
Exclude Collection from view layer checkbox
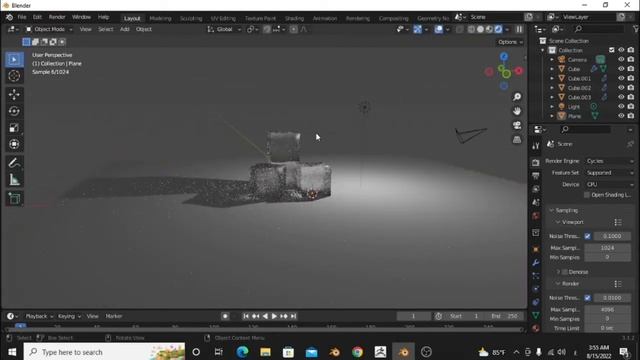[x=611, y=50]
